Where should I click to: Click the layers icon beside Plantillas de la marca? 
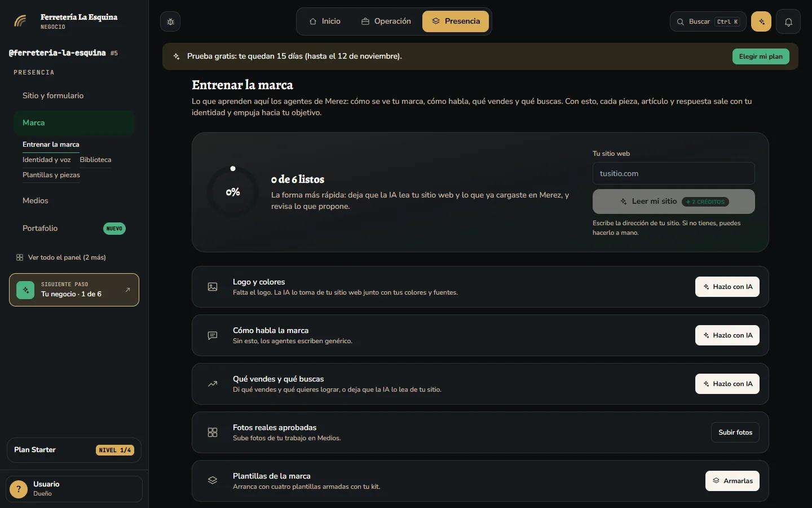tap(213, 481)
